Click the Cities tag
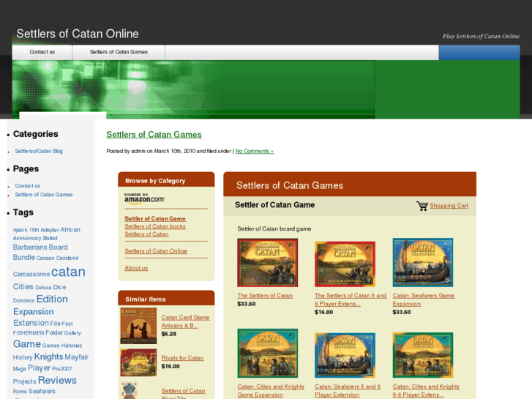 (x=23, y=286)
